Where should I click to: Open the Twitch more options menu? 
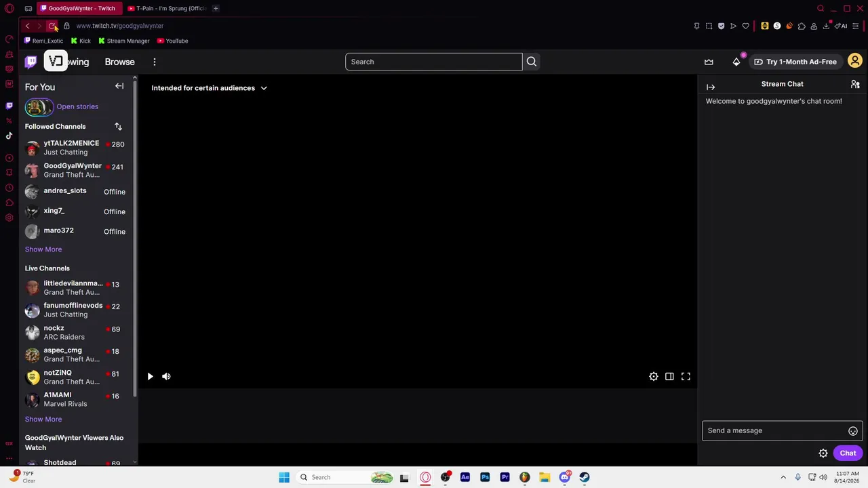155,62
